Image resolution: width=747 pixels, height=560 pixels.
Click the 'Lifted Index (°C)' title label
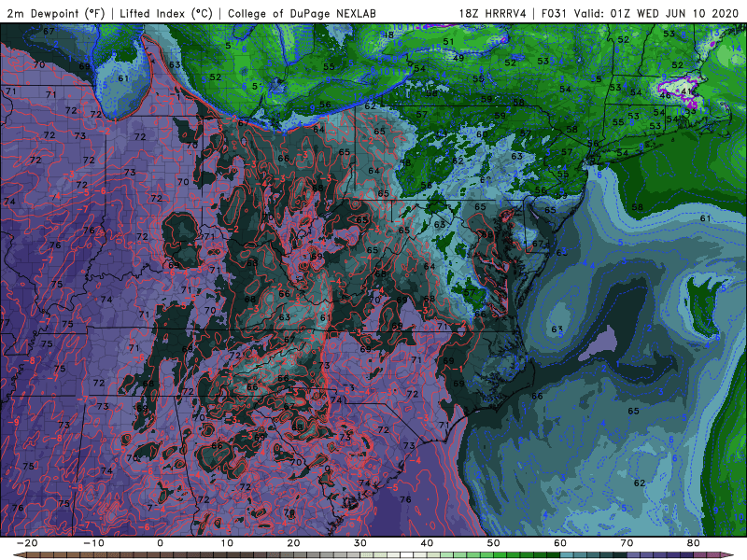(166, 14)
